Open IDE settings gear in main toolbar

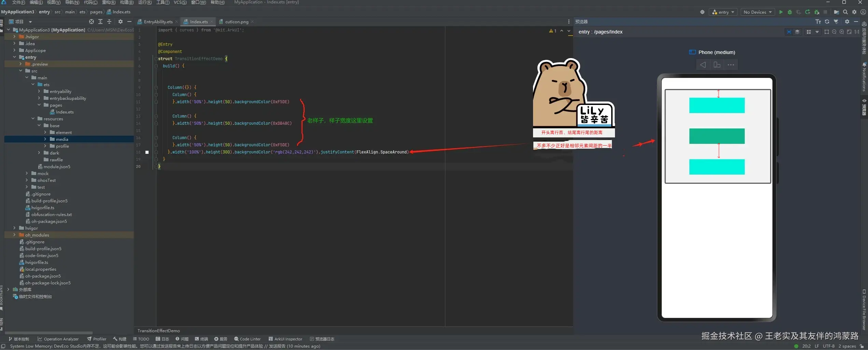click(x=854, y=12)
